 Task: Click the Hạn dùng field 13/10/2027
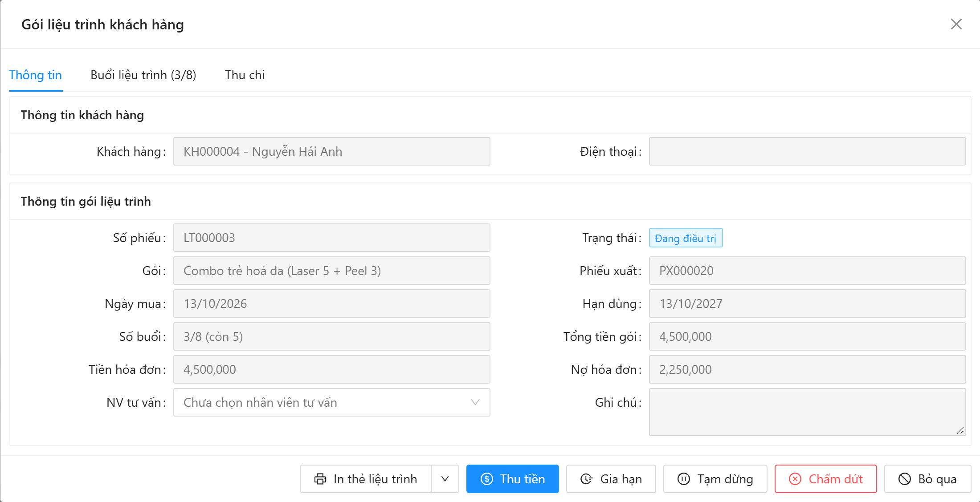point(807,304)
